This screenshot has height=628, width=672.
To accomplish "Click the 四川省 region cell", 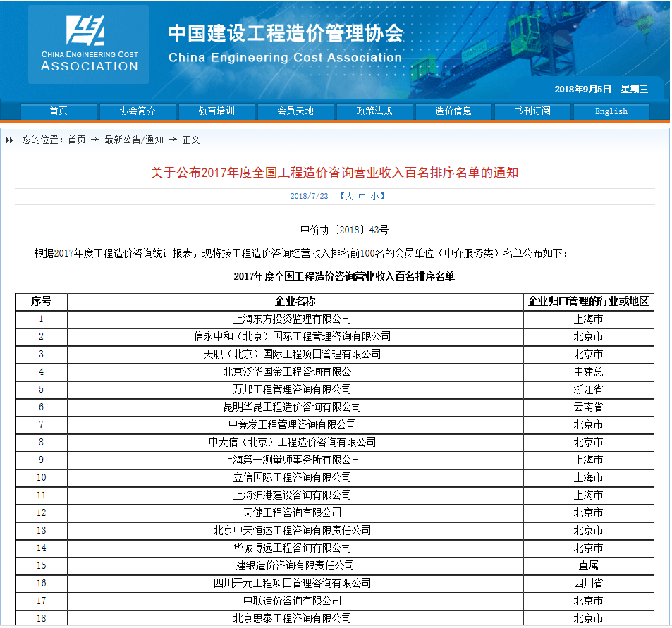I will pos(588,583).
